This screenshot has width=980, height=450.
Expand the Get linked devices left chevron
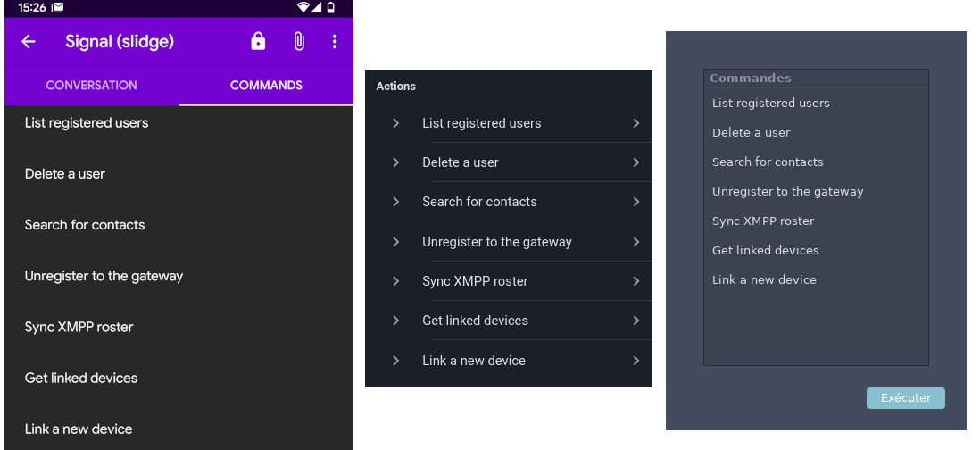395,321
